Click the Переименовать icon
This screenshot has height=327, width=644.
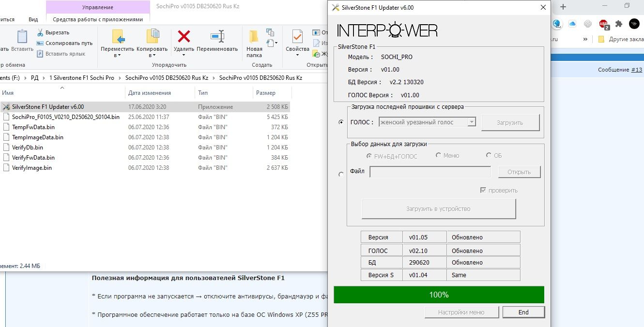click(217, 37)
